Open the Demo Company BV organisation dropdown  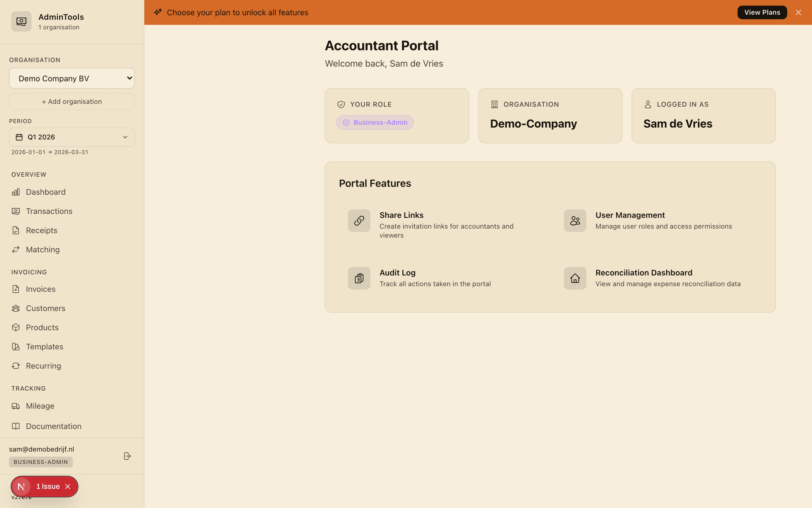(x=72, y=78)
